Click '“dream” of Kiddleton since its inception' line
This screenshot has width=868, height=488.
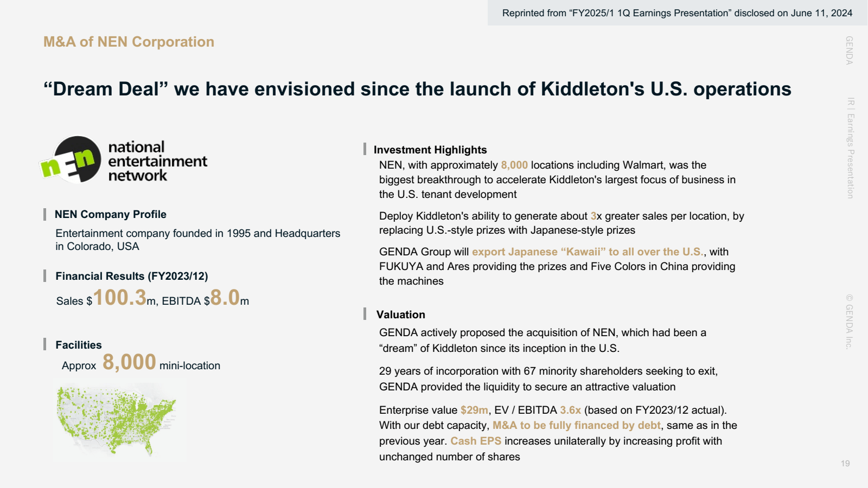[x=499, y=348]
